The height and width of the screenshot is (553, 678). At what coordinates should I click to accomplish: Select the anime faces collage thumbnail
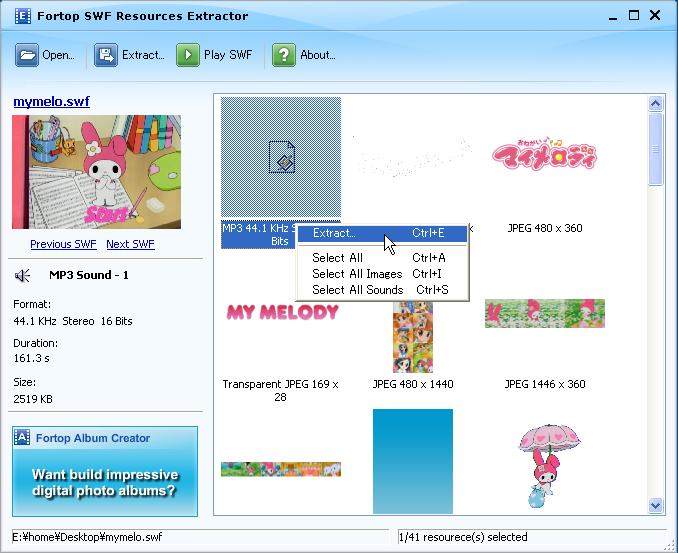(x=413, y=337)
